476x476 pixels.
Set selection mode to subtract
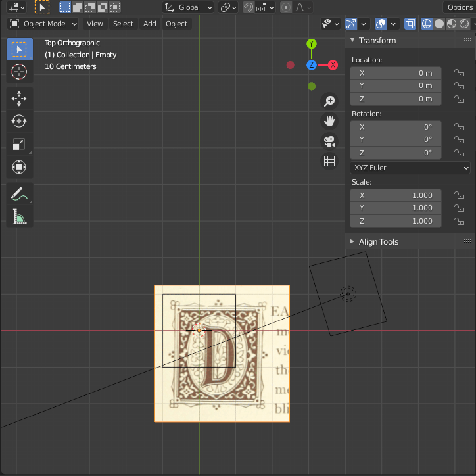pos(90,7)
